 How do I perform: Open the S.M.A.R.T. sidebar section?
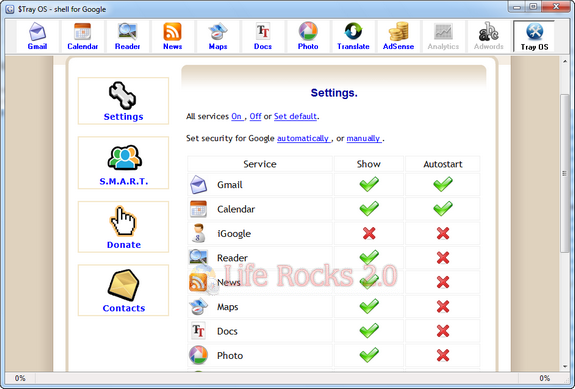[124, 163]
